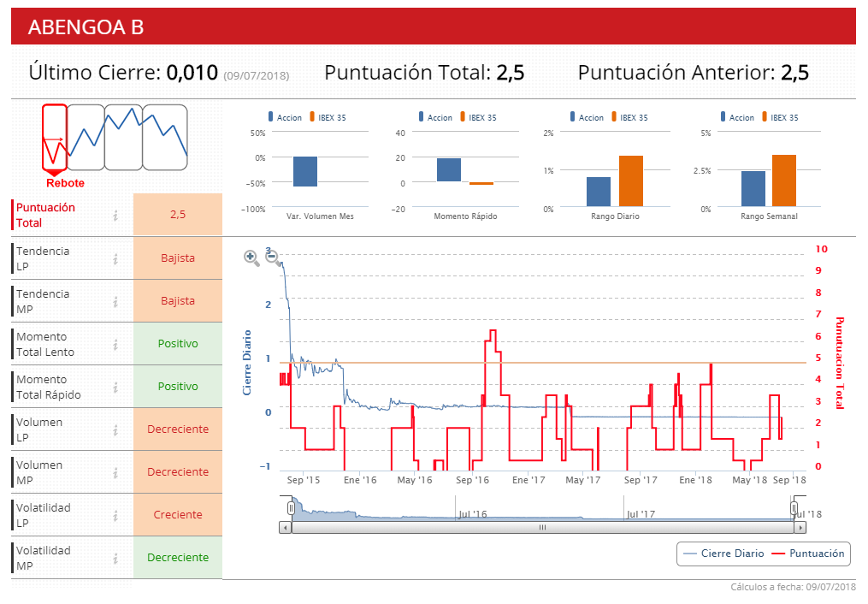Click the Bajista value for Tendencia LP
868x604 pixels.
[178, 258]
